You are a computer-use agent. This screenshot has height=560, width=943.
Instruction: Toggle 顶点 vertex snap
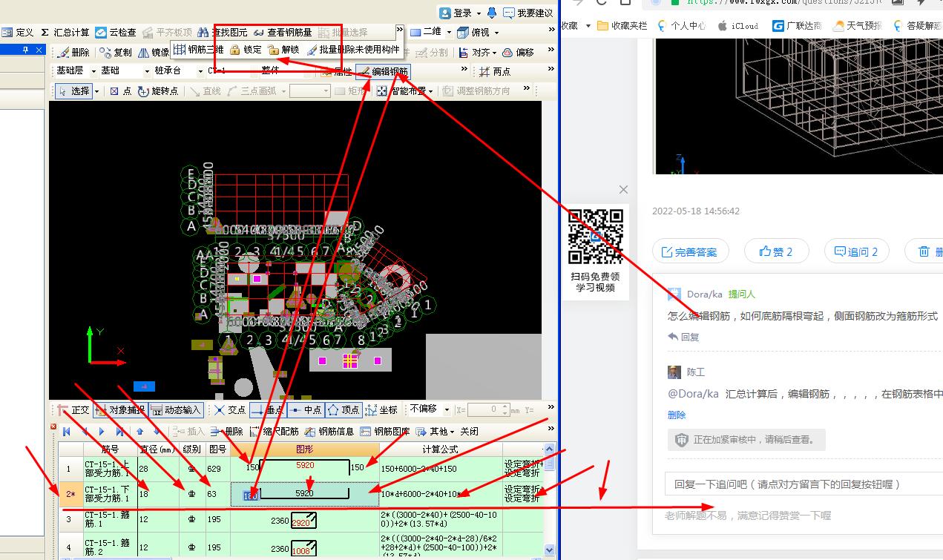point(344,410)
